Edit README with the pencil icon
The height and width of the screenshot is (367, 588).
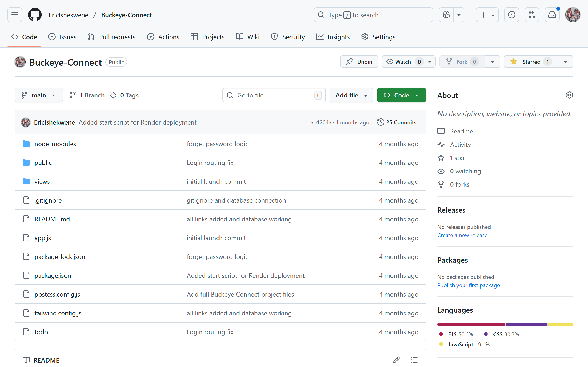pyautogui.click(x=396, y=360)
